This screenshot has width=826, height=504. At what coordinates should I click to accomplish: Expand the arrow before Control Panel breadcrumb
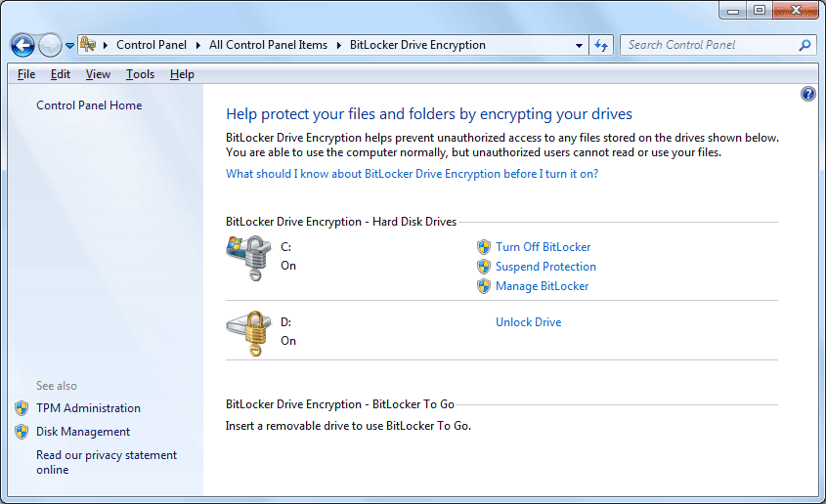point(106,45)
